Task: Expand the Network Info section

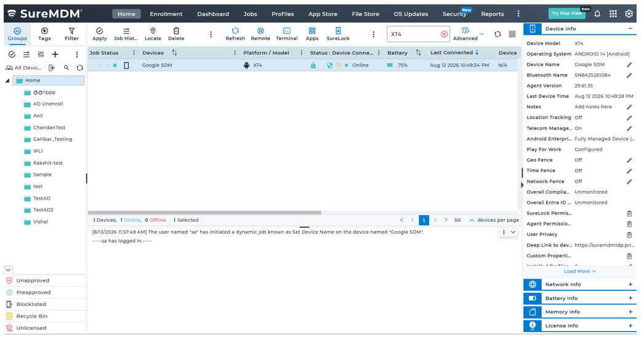Action: pos(630,284)
